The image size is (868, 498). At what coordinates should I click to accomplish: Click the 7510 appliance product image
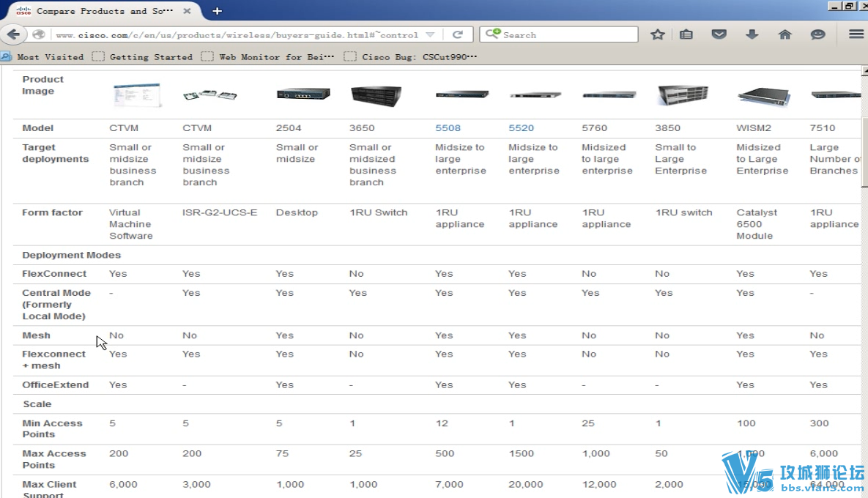point(836,94)
